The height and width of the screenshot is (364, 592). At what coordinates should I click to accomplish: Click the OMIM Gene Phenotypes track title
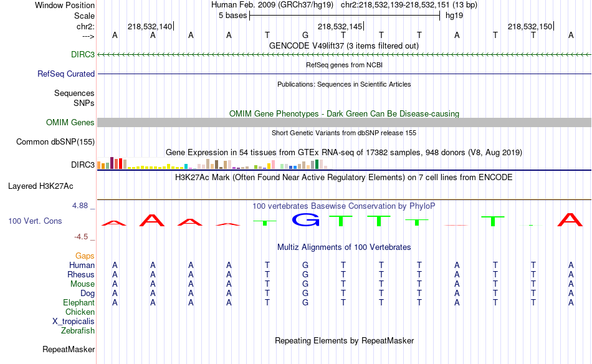point(344,113)
